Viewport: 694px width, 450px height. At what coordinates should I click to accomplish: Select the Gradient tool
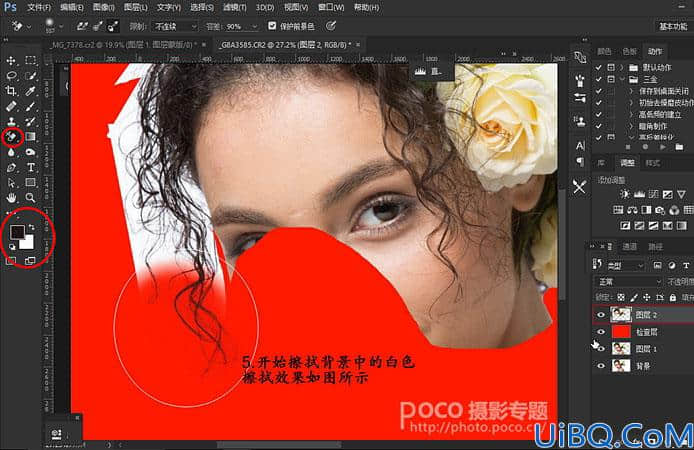tap(31, 137)
